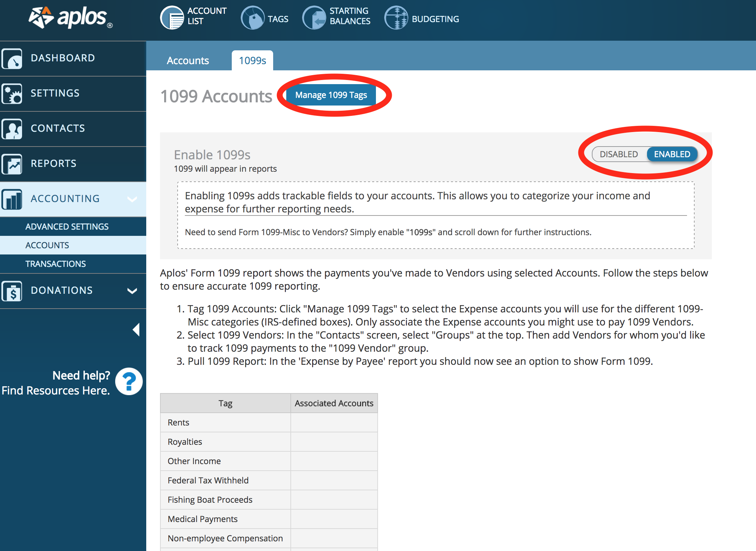The height and width of the screenshot is (551, 756).
Task: Open Advanced Settings submenu item
Action: [x=73, y=227]
